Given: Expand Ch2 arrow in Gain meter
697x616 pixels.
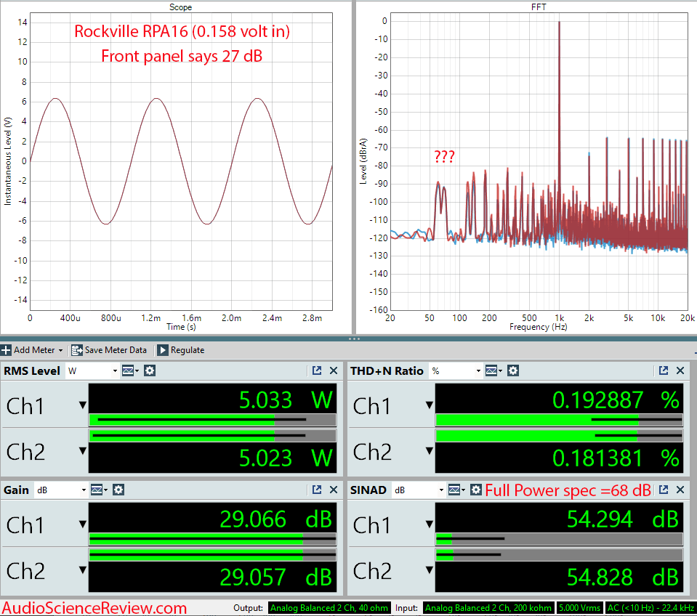Looking at the screenshot, I should pos(83,570).
